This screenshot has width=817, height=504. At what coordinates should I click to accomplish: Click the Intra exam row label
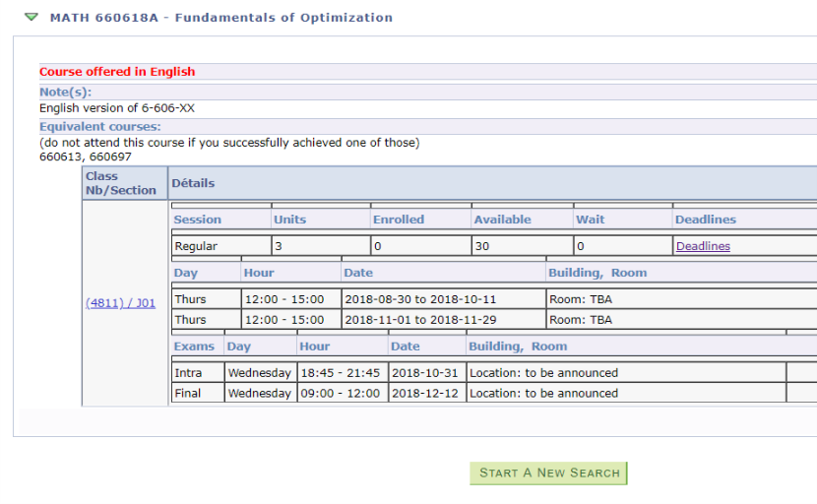pyautogui.click(x=198, y=373)
